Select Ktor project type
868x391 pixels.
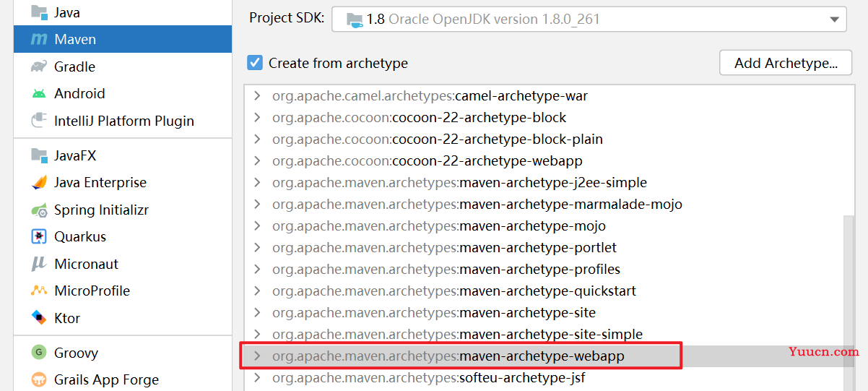(x=123, y=318)
